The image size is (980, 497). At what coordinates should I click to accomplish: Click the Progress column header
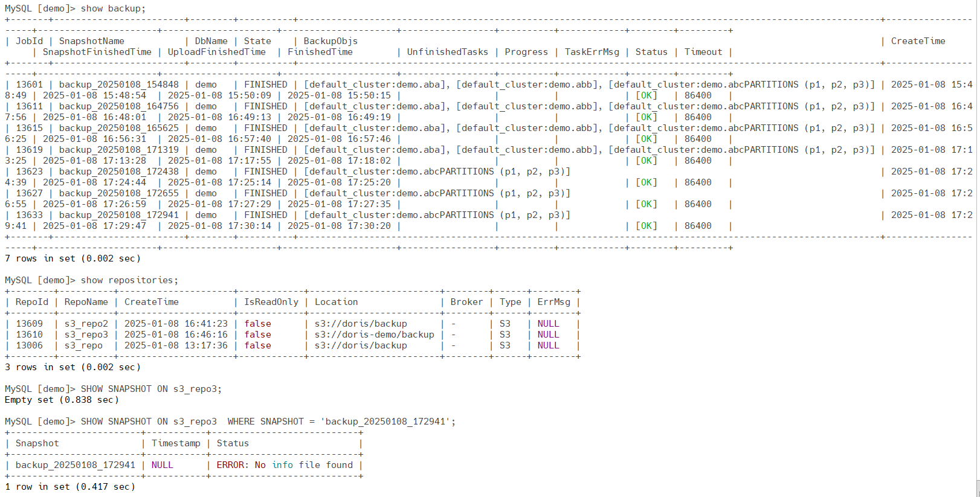click(526, 52)
